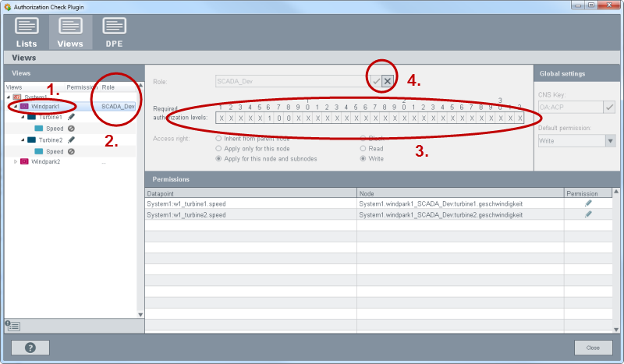
Task: Cancel role editing with the X button
Action: [387, 81]
